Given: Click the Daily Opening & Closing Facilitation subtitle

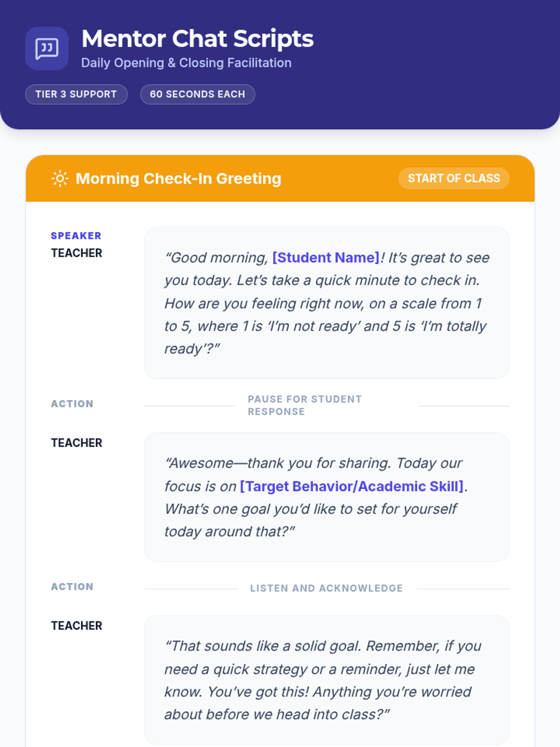Looking at the screenshot, I should [186, 63].
